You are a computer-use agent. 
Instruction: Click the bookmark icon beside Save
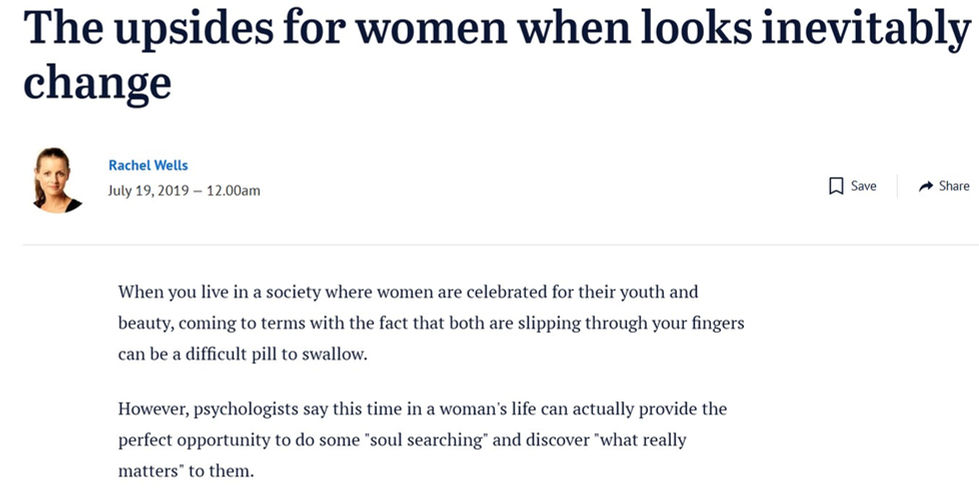[836, 186]
